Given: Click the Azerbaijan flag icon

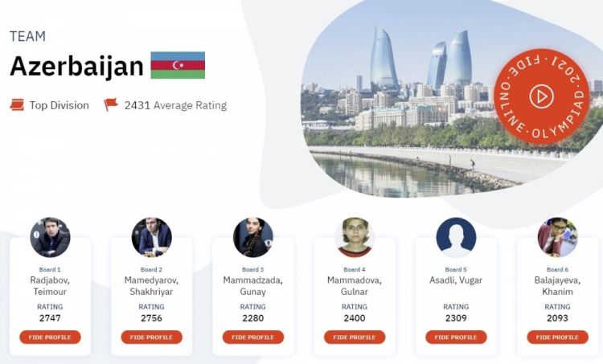Looking at the screenshot, I should pyautogui.click(x=178, y=65).
